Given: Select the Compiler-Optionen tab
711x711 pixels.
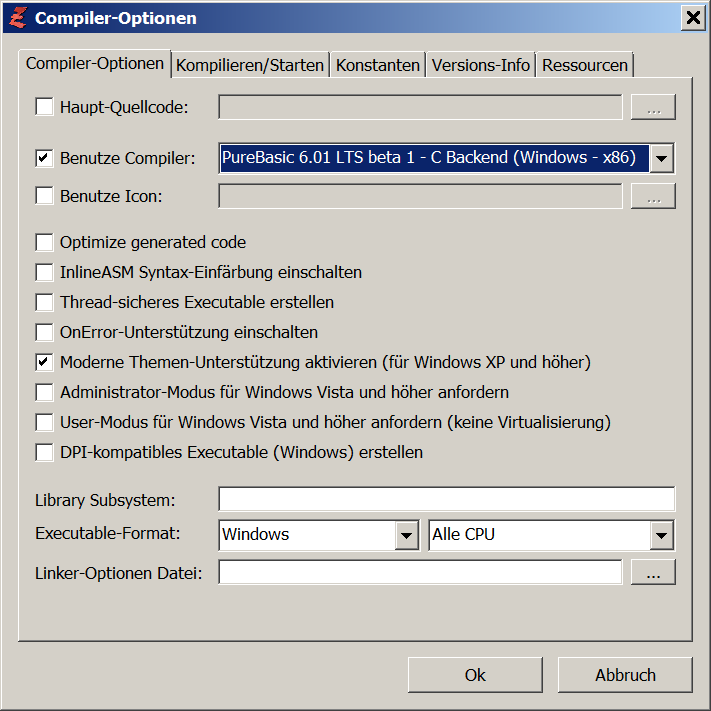Looking at the screenshot, I should tap(95, 64).
